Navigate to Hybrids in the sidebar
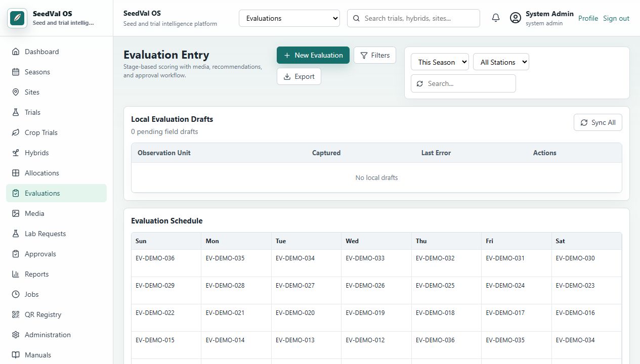 pyautogui.click(x=56, y=153)
